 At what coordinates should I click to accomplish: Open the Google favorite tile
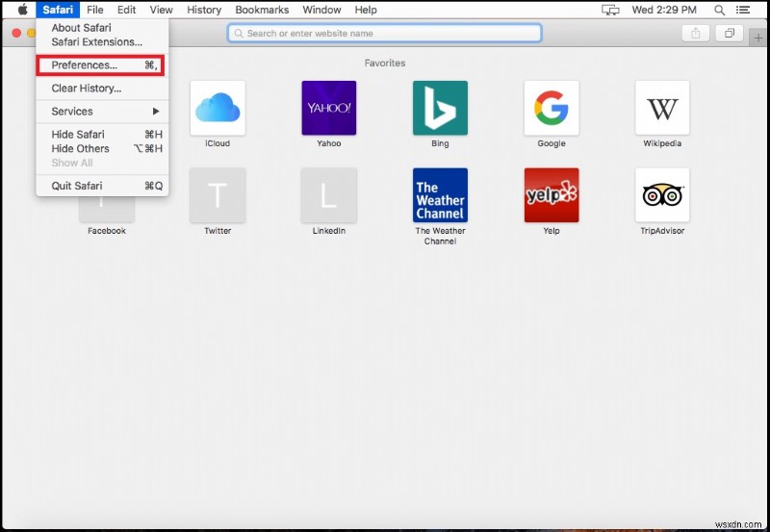click(x=552, y=108)
